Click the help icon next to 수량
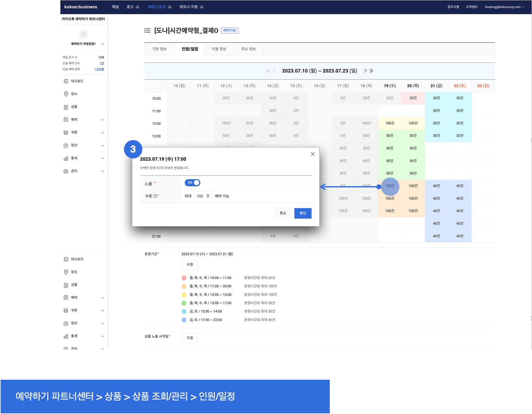532x414 pixels. [155, 196]
